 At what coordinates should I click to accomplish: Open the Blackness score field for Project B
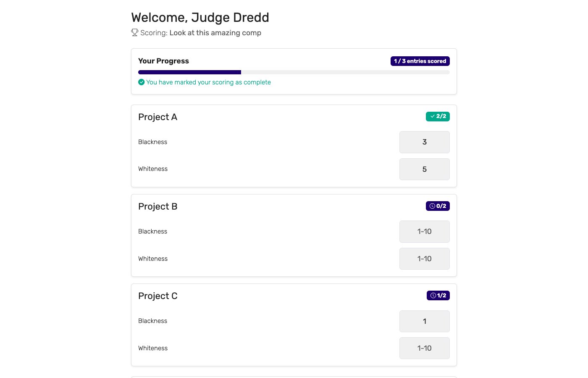424,231
